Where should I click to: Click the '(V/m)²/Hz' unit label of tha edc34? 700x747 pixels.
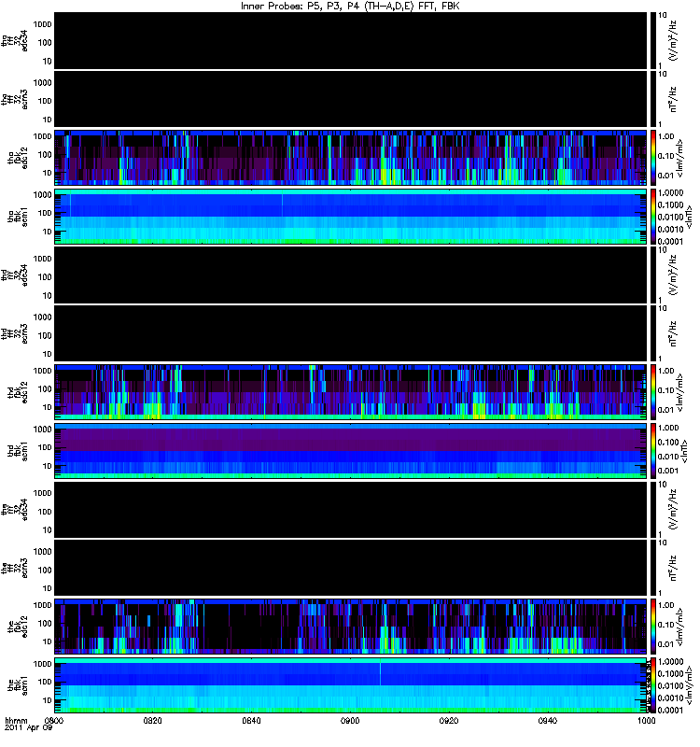[x=674, y=40]
